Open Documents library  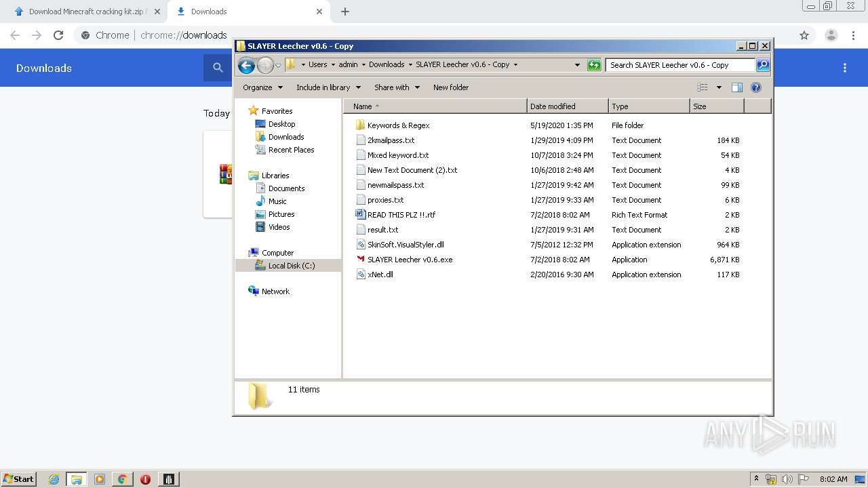coord(286,188)
